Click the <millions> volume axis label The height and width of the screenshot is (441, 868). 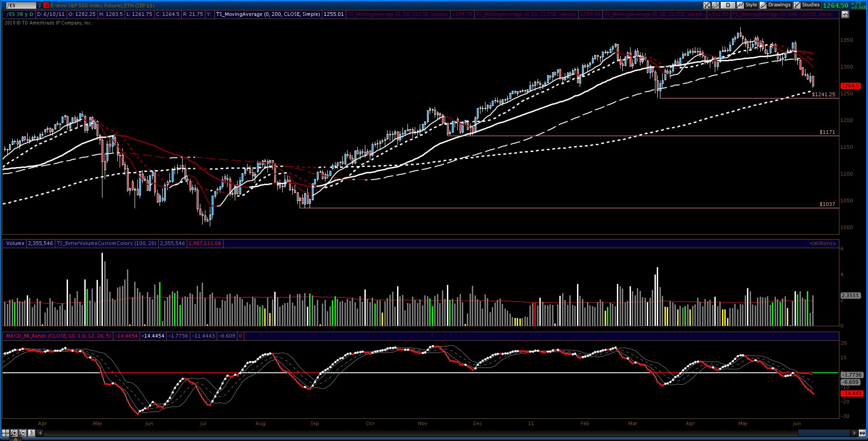[x=823, y=244]
